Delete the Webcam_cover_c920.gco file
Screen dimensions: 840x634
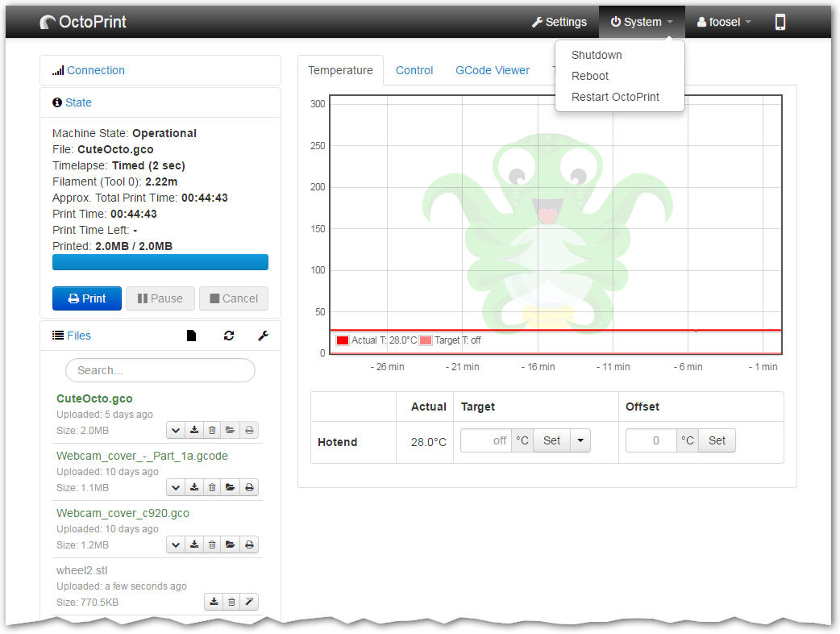211,544
